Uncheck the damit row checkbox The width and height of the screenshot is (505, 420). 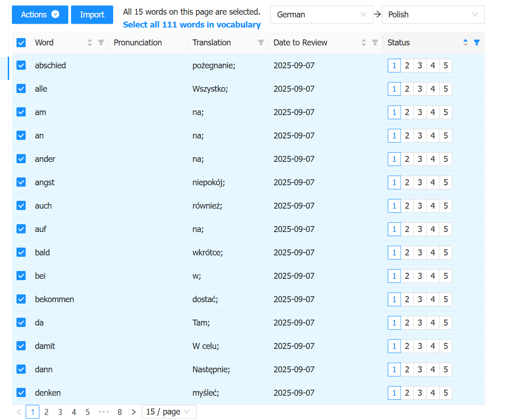21,346
